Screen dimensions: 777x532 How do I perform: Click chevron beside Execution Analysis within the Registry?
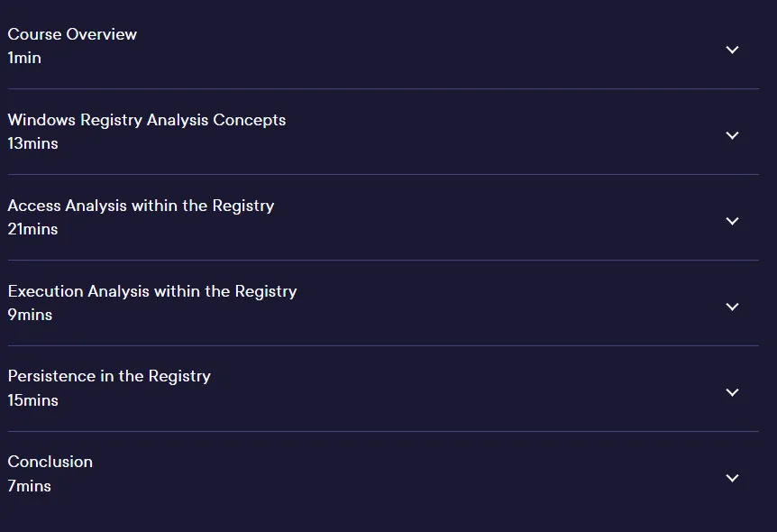click(x=732, y=307)
